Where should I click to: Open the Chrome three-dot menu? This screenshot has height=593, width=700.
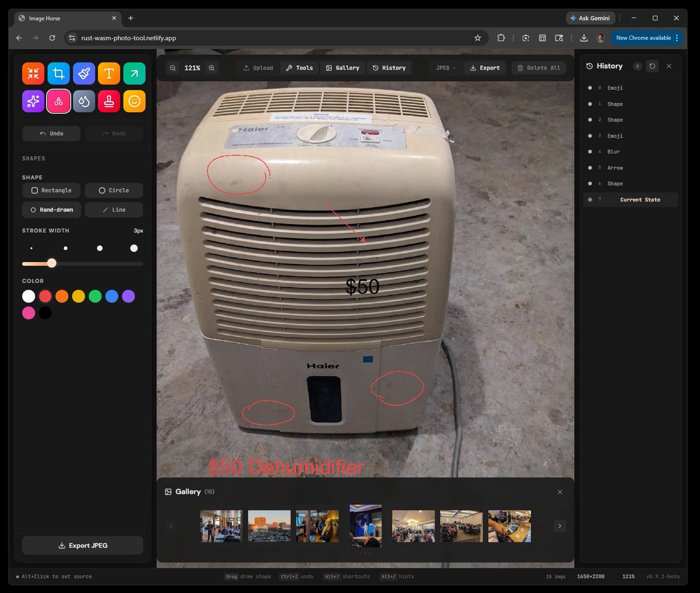point(677,38)
